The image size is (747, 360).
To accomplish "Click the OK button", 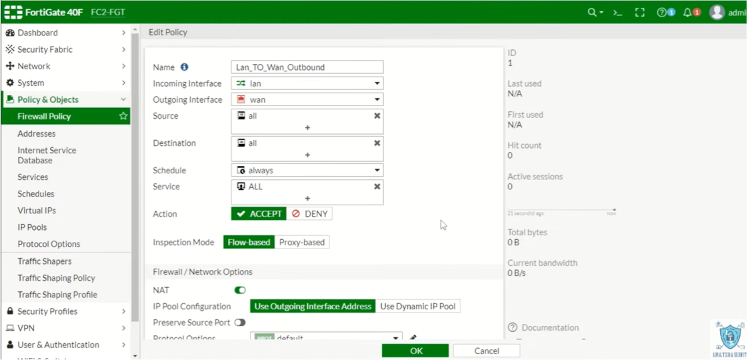I will point(415,351).
